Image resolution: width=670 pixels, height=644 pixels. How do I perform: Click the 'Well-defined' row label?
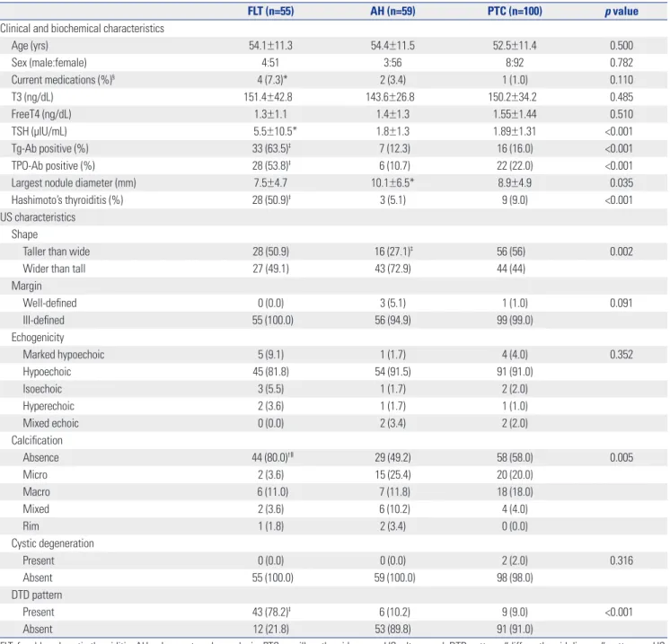pos(49,303)
